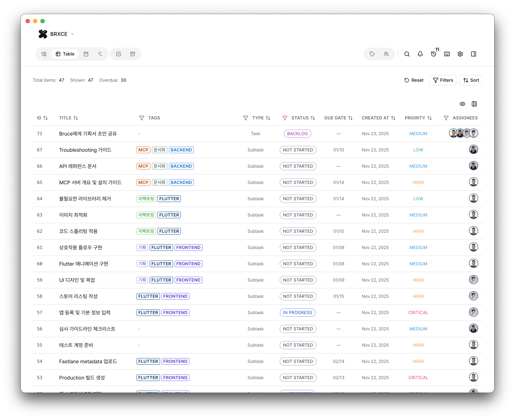Open keyboard shortcuts icon in the top bar

click(447, 54)
